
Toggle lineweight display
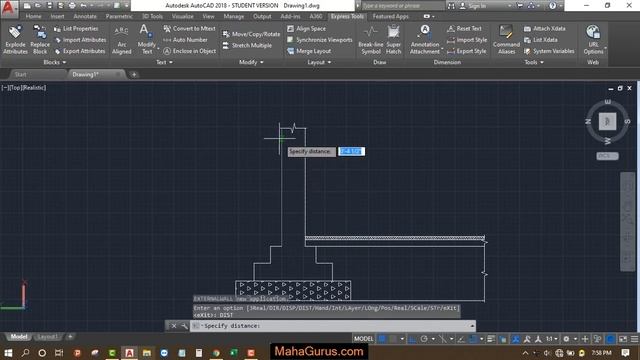pyautogui.click(x=491, y=339)
